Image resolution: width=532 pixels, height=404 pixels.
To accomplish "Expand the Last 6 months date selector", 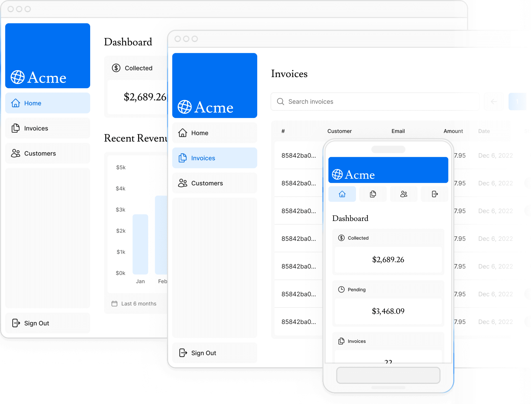I will coord(134,304).
